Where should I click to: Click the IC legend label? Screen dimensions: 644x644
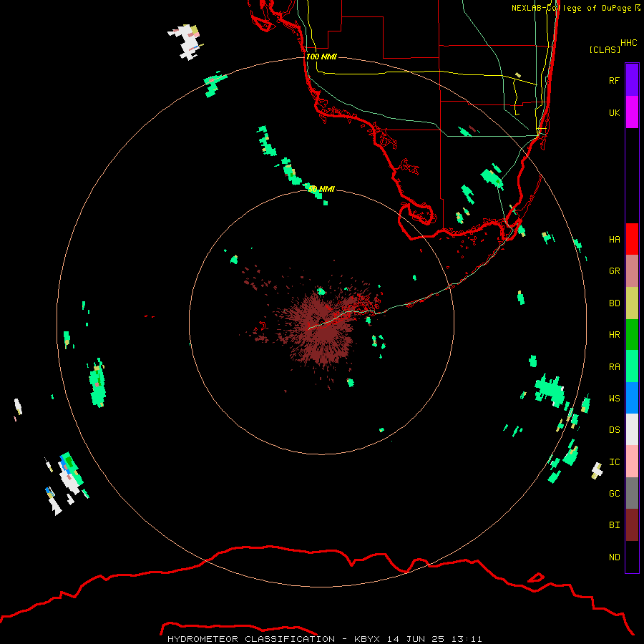point(614,462)
